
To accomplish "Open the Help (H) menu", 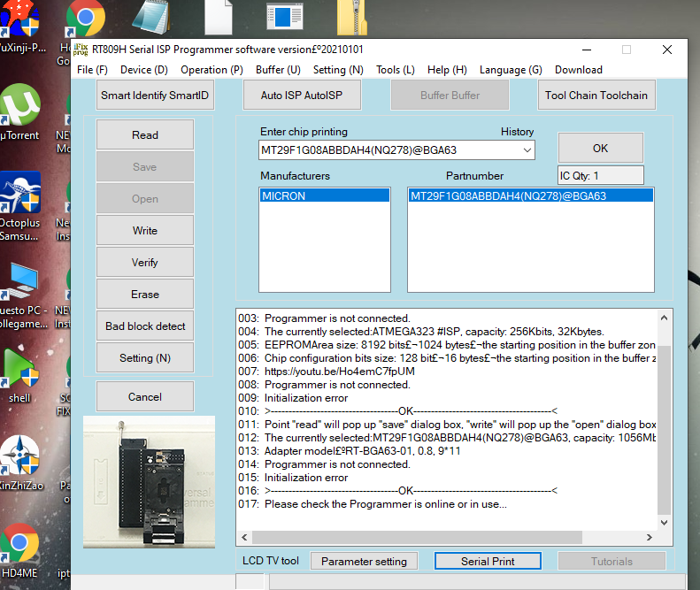I will (x=447, y=70).
